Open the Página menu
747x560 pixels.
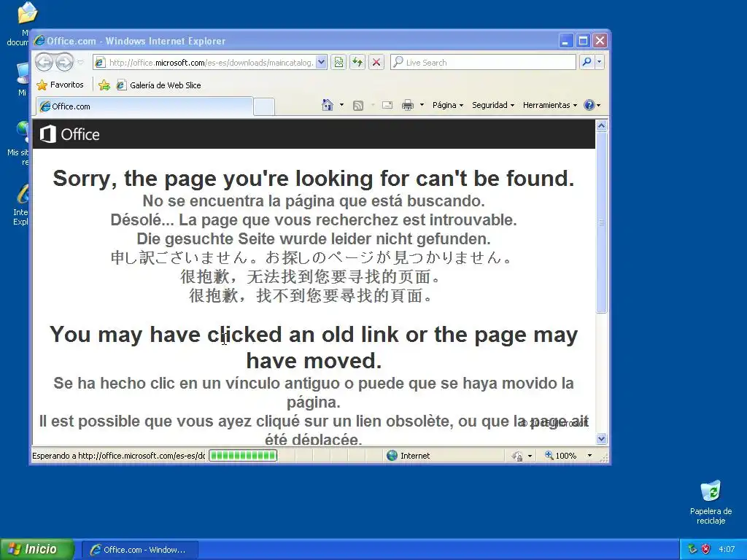[448, 105]
